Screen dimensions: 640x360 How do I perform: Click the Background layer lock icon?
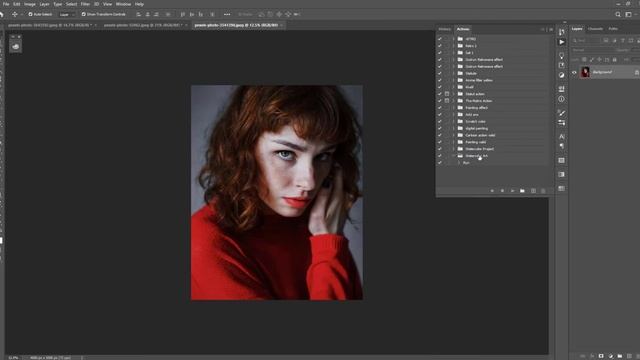pos(637,72)
